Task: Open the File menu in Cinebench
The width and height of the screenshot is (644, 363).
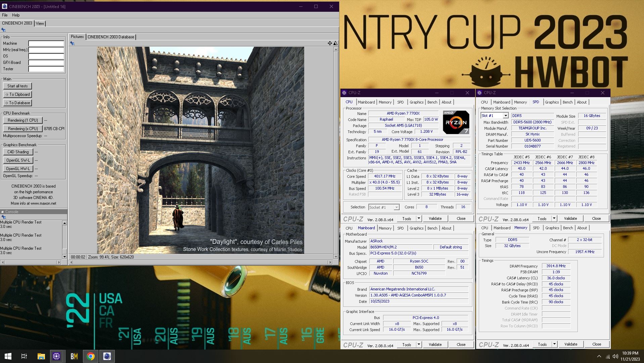Action: [5, 15]
